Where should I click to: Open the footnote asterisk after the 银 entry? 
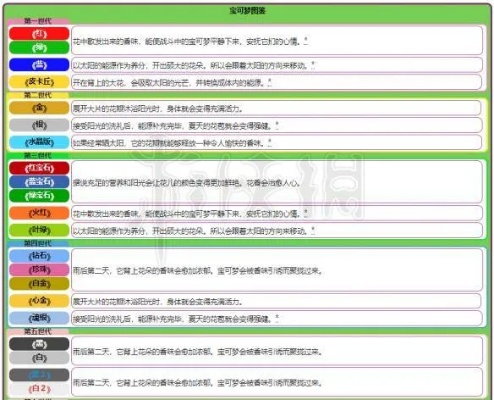pyautogui.click(x=277, y=125)
